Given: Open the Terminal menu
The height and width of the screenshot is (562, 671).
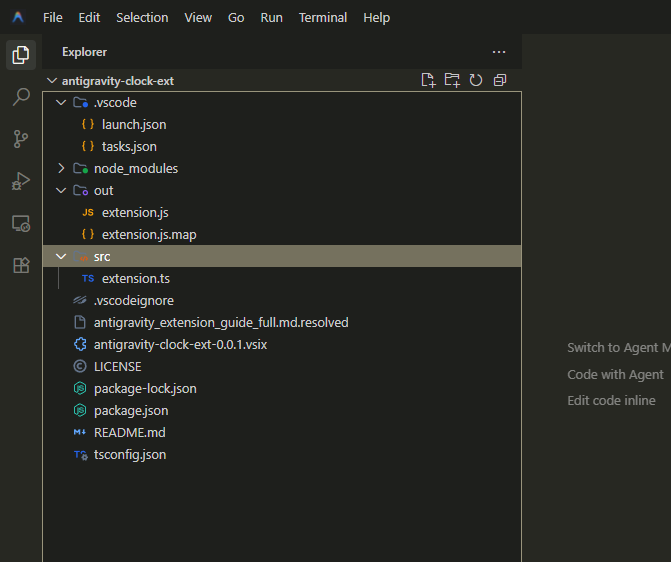Looking at the screenshot, I should point(323,18).
